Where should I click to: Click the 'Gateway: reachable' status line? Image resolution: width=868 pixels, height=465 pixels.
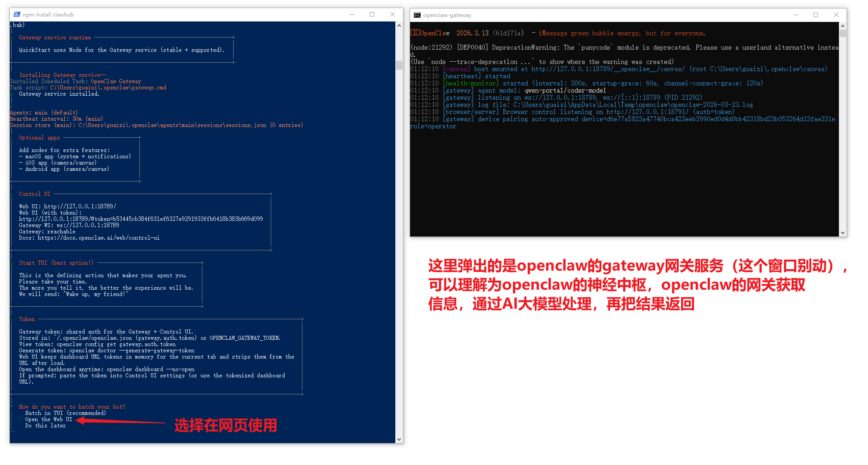[x=47, y=232]
